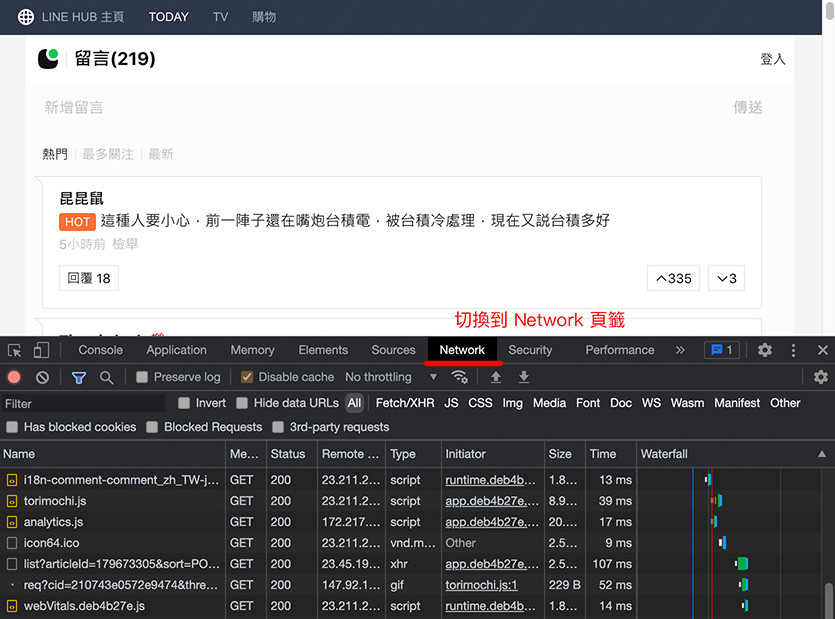Sort by the Time column header

pos(610,454)
